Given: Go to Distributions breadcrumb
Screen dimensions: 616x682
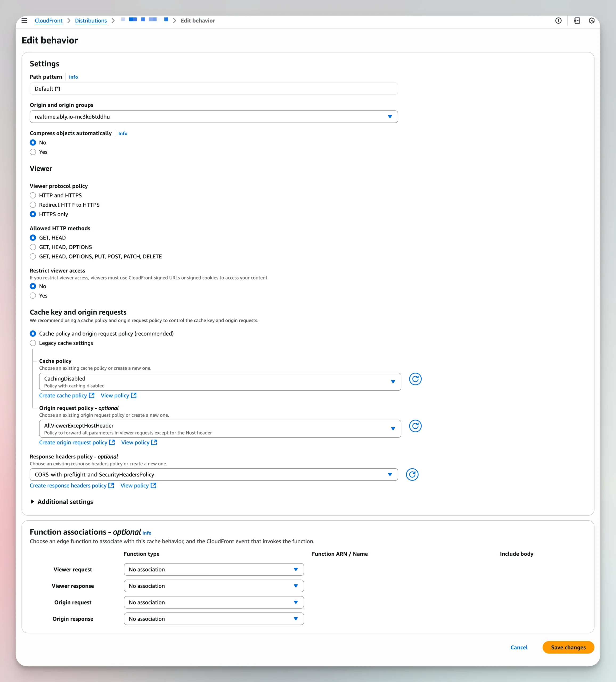Looking at the screenshot, I should pyautogui.click(x=91, y=21).
